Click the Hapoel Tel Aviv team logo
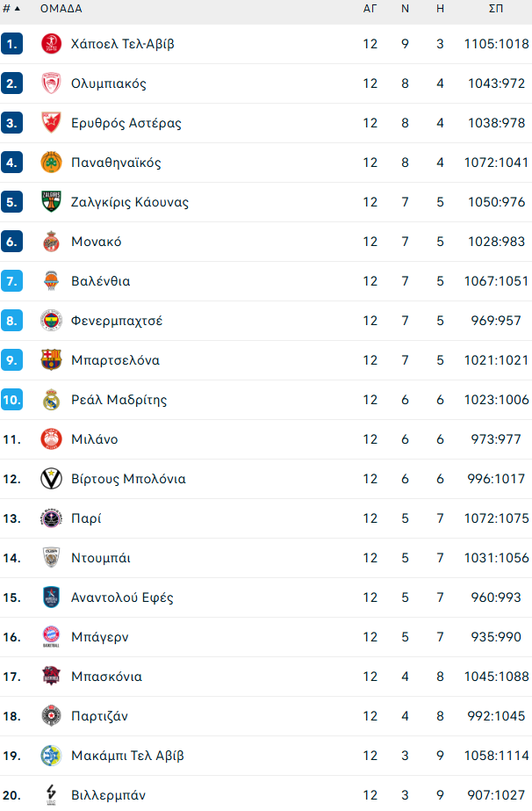The width and height of the screenshot is (532, 811). pos(52,44)
